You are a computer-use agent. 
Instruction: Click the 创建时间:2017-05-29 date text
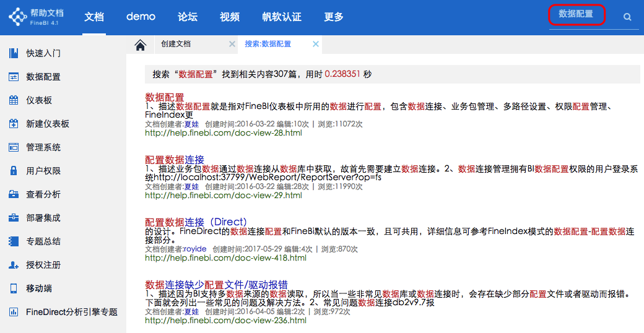point(247,249)
